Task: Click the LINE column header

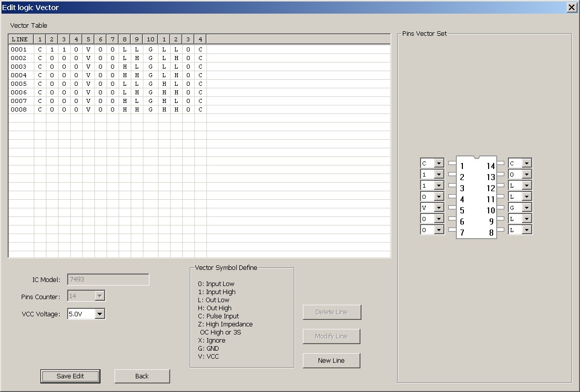Action: [20, 39]
